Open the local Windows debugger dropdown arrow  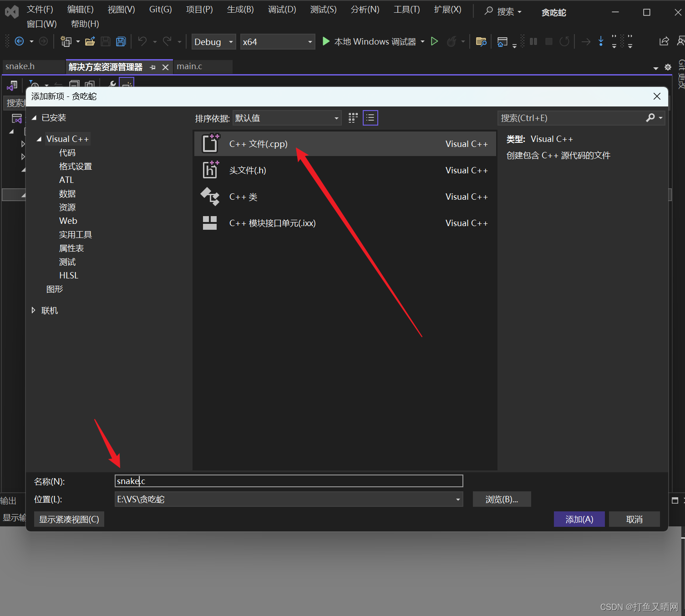[423, 42]
